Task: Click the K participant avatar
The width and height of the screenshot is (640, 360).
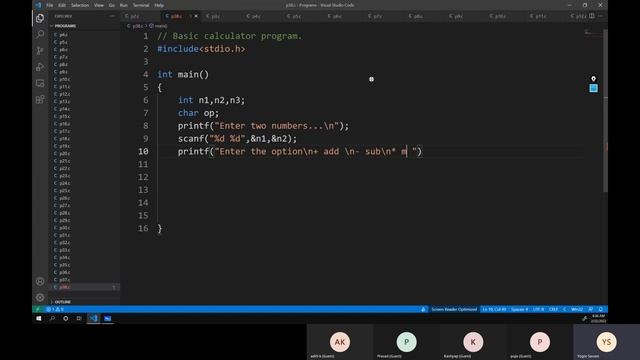Action: [x=473, y=342]
